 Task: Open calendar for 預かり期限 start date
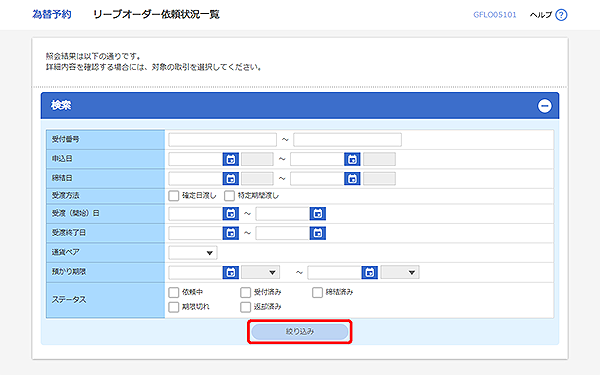pos(231,272)
